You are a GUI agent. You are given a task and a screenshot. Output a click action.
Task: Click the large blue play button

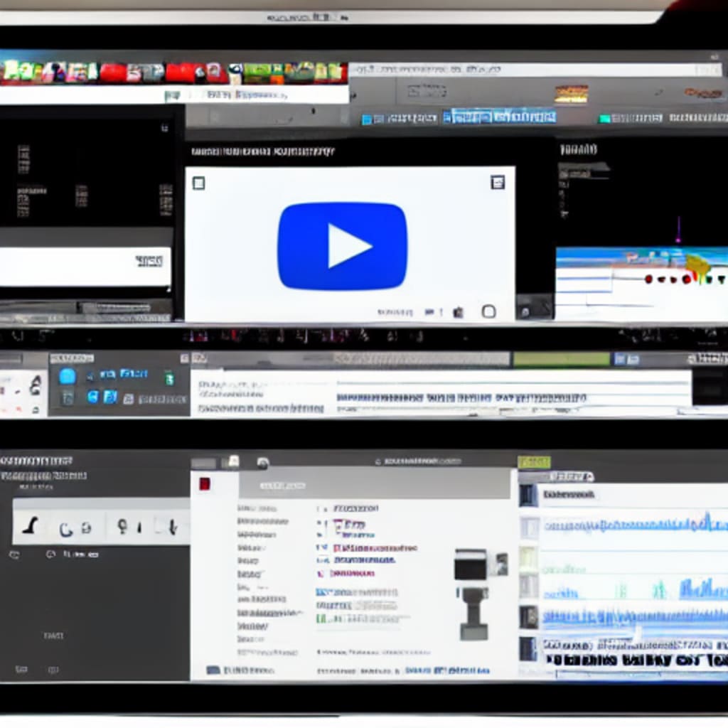(343, 246)
